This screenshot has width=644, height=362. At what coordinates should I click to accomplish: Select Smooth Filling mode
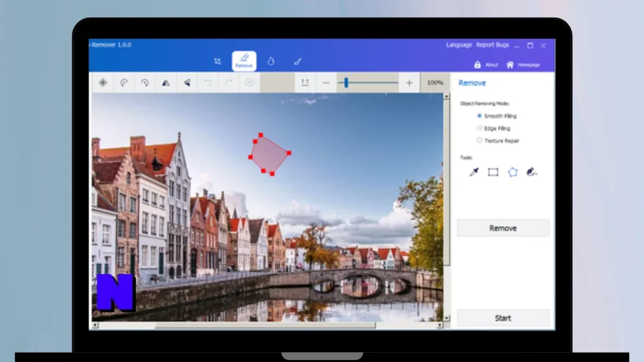coord(497,116)
